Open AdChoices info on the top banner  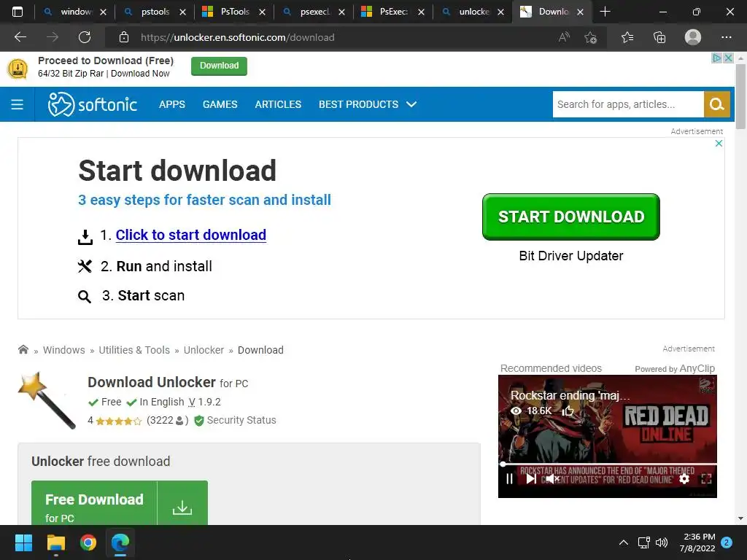click(716, 58)
